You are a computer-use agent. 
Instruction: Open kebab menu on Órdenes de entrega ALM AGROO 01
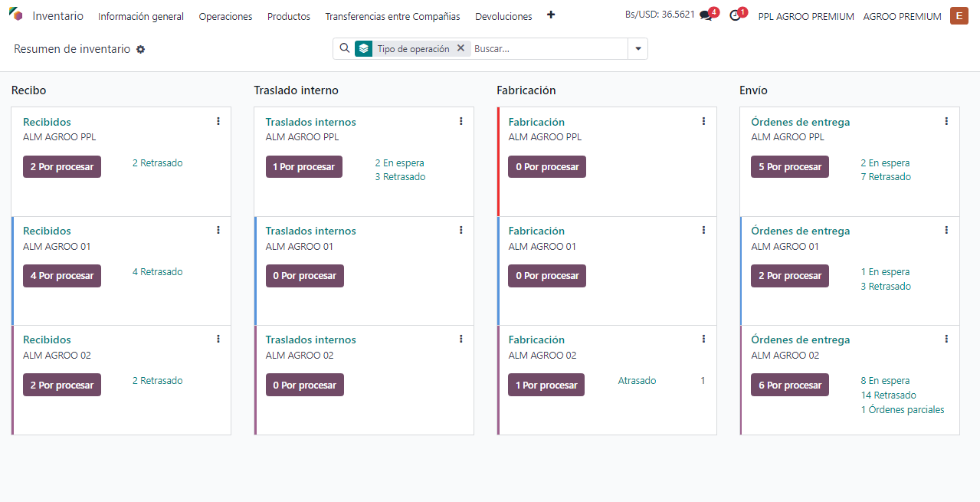[946, 230]
